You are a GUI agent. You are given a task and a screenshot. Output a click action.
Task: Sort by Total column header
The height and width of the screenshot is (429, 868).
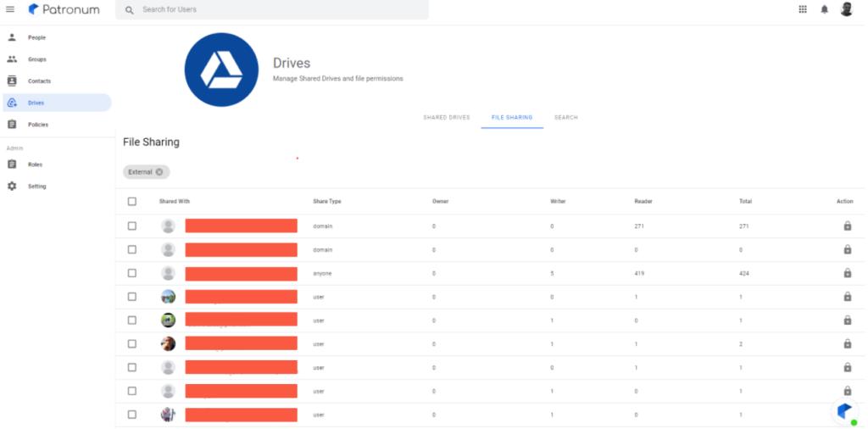(745, 202)
